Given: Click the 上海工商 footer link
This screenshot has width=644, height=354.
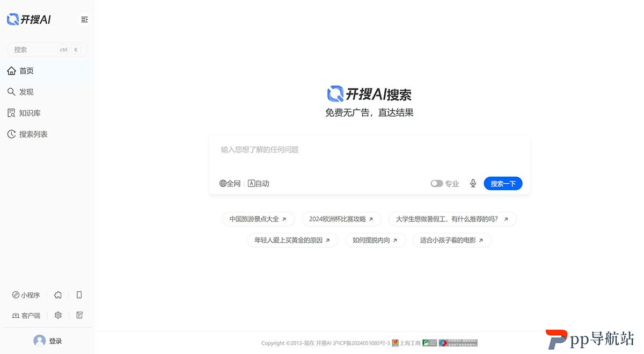Looking at the screenshot, I should 406,343.
